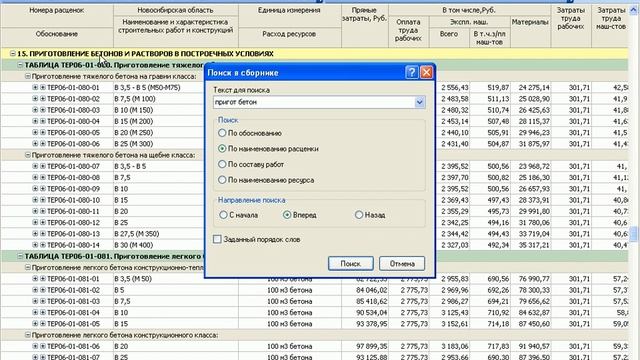Click materials value 25 028,90
Viewport: 640px width, 360px height.
tap(534, 99)
